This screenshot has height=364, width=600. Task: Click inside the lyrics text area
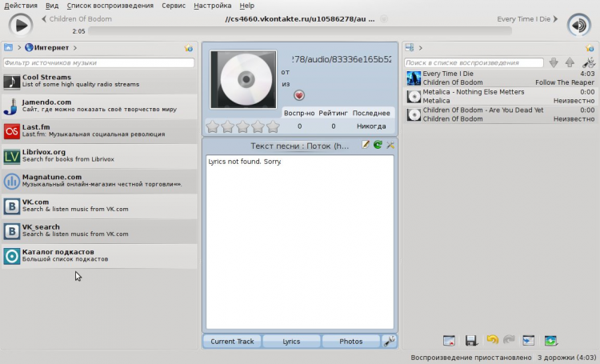300,242
